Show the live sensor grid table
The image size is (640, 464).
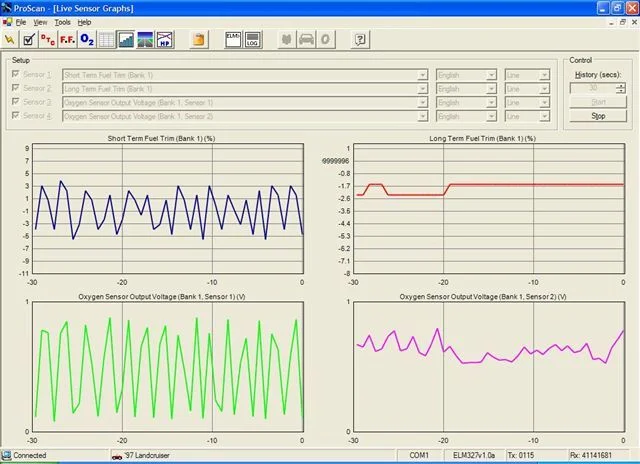107,40
